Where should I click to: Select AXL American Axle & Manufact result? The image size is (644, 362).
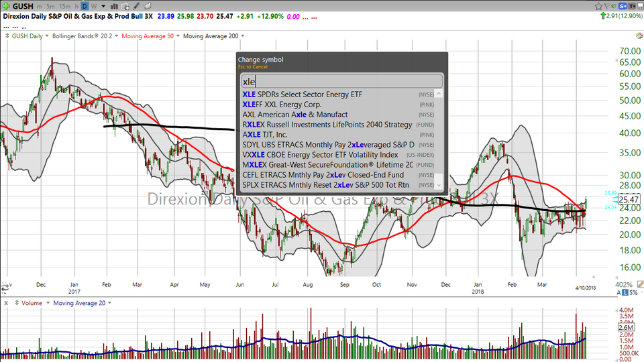[338, 115]
